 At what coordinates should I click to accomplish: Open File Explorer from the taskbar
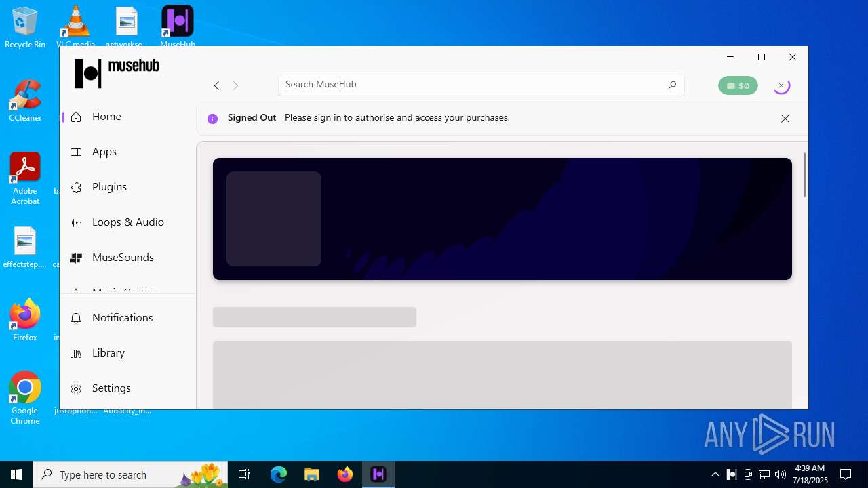[312, 474]
